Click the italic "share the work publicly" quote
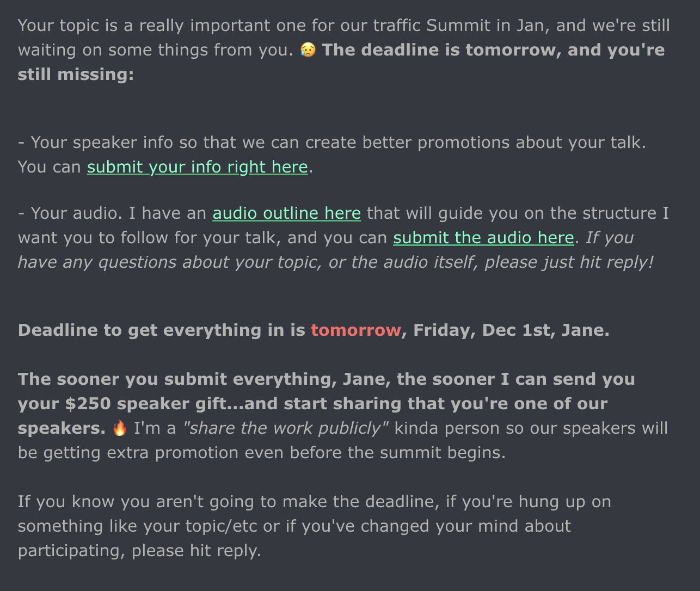Image resolution: width=700 pixels, height=591 pixels. point(285,428)
